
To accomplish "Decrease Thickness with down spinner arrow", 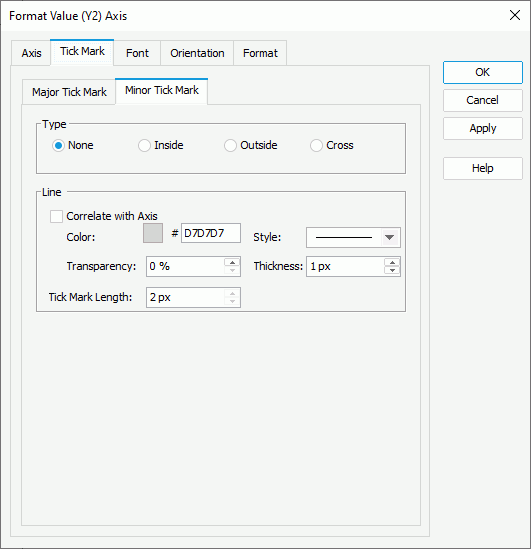I will tap(392, 270).
